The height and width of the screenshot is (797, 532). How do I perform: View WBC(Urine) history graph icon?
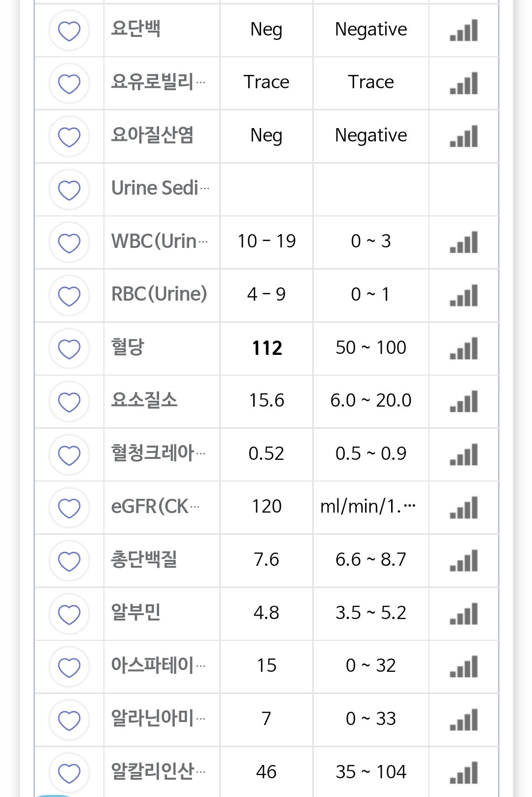[464, 243]
